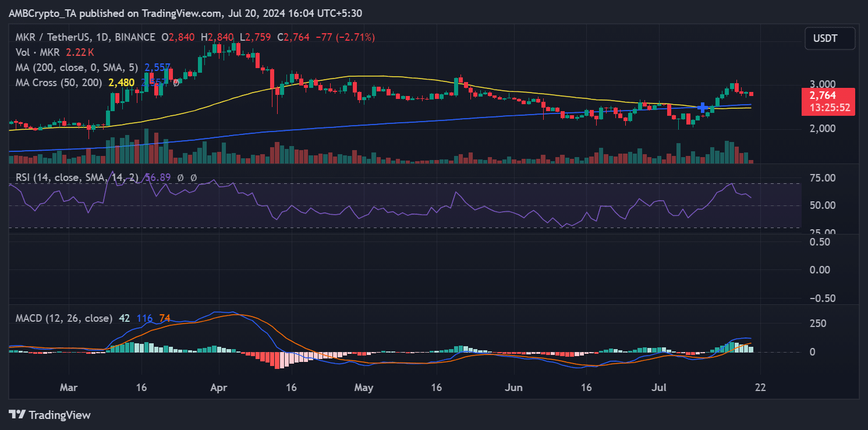Image resolution: width=868 pixels, height=430 pixels.
Task: Open the USDT currency selector
Action: (830, 38)
